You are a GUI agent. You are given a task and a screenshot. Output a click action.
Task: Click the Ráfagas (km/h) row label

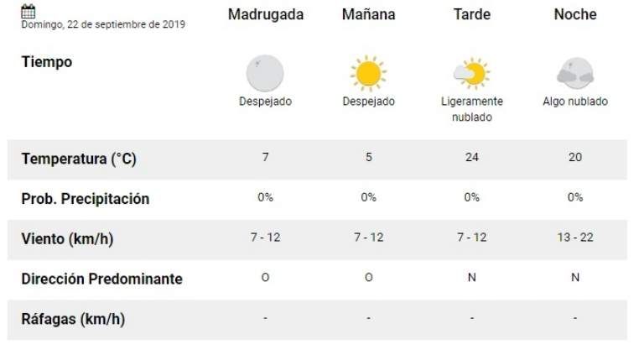(73, 319)
